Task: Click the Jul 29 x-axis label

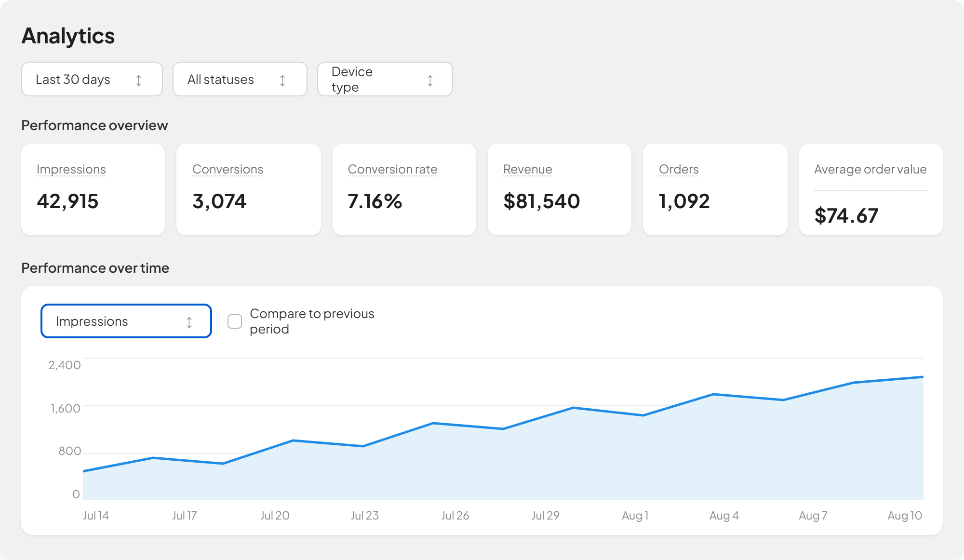Action: (x=546, y=516)
